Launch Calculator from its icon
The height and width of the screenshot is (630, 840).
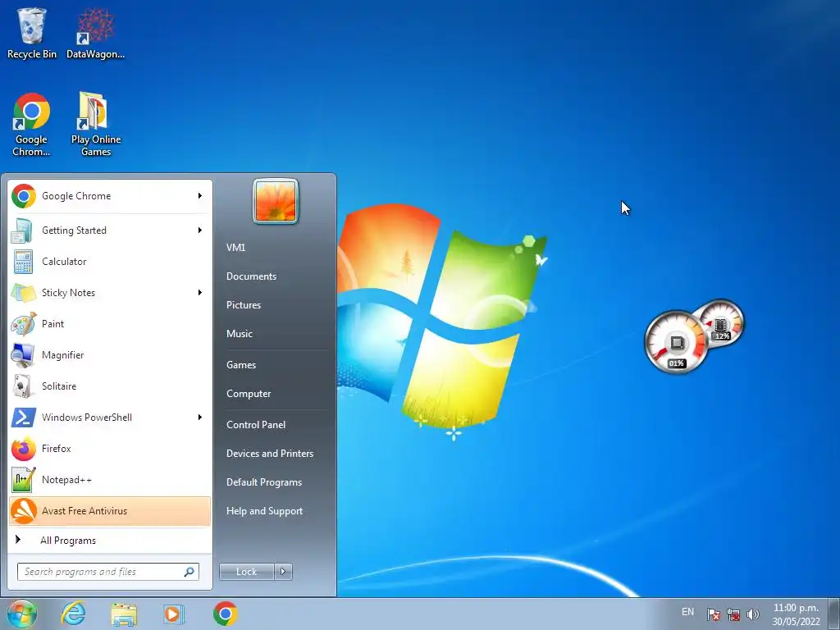(24, 262)
